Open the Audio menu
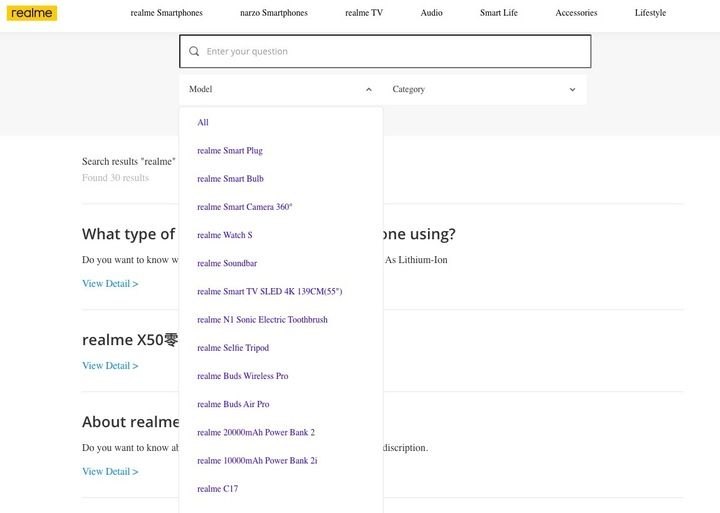The height and width of the screenshot is (513, 720). (x=431, y=13)
